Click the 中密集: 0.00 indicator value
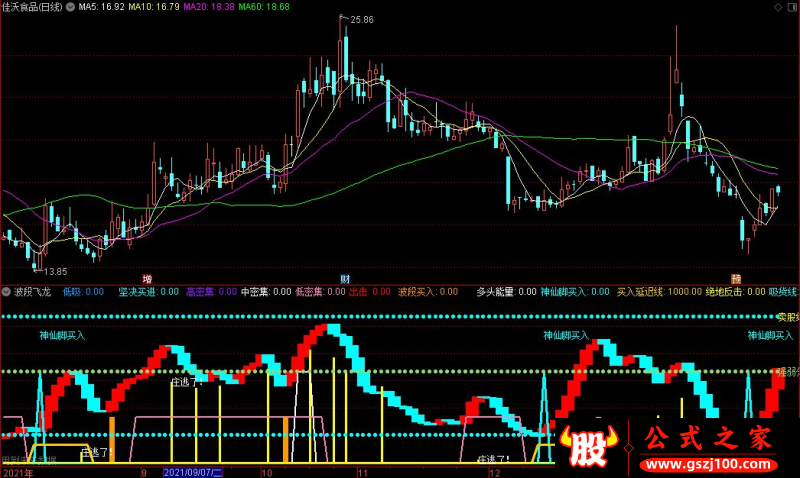The height and width of the screenshot is (478, 800). point(266,292)
